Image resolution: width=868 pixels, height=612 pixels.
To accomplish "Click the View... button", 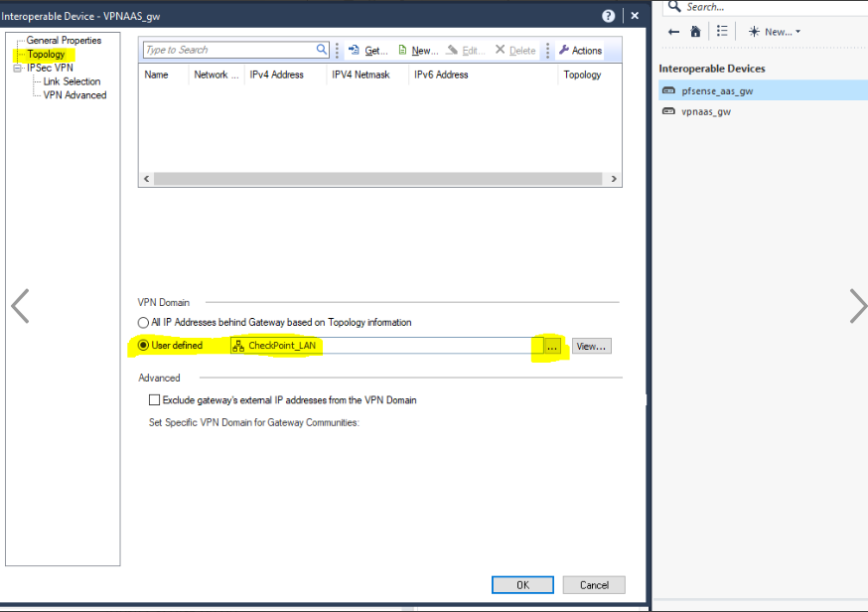I will click(x=590, y=346).
